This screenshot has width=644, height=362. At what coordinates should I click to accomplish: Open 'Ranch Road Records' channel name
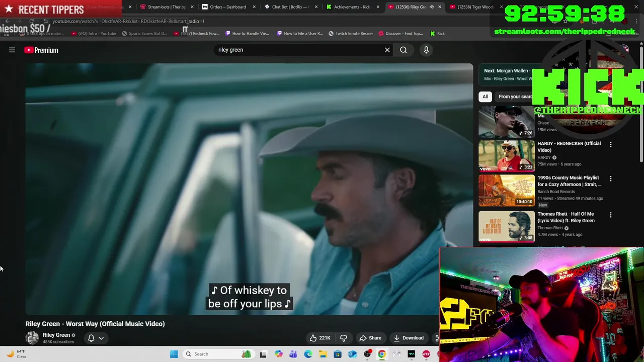(556, 192)
